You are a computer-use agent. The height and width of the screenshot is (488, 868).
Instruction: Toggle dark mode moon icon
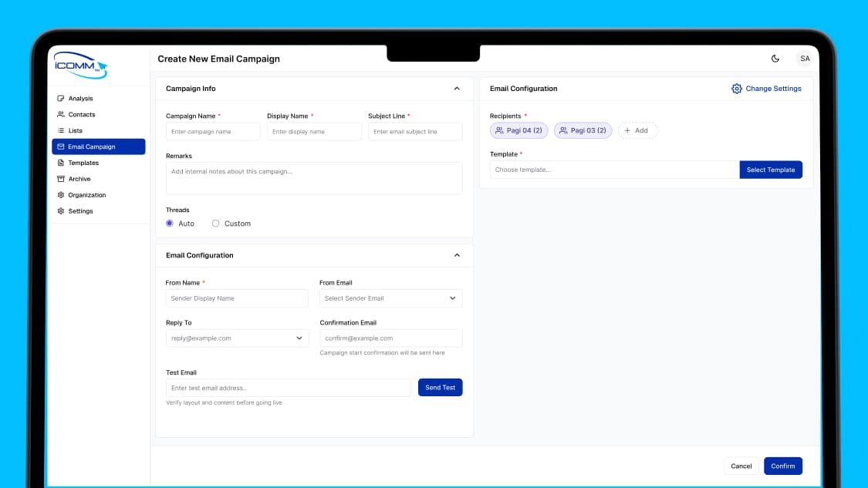tap(775, 59)
